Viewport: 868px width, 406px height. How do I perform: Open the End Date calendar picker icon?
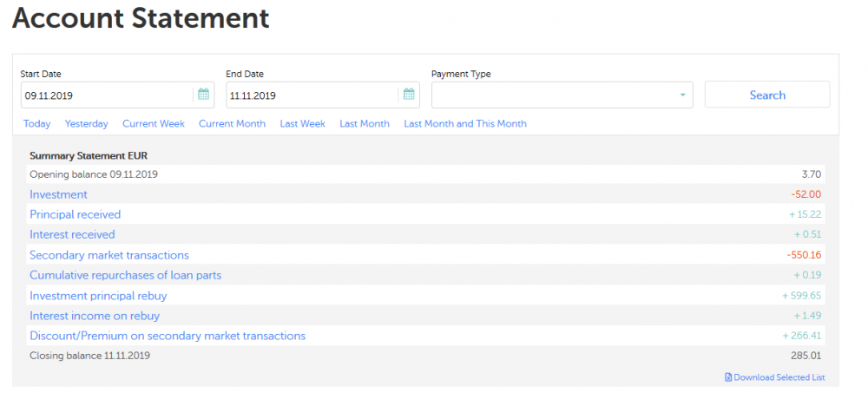pyautogui.click(x=409, y=95)
